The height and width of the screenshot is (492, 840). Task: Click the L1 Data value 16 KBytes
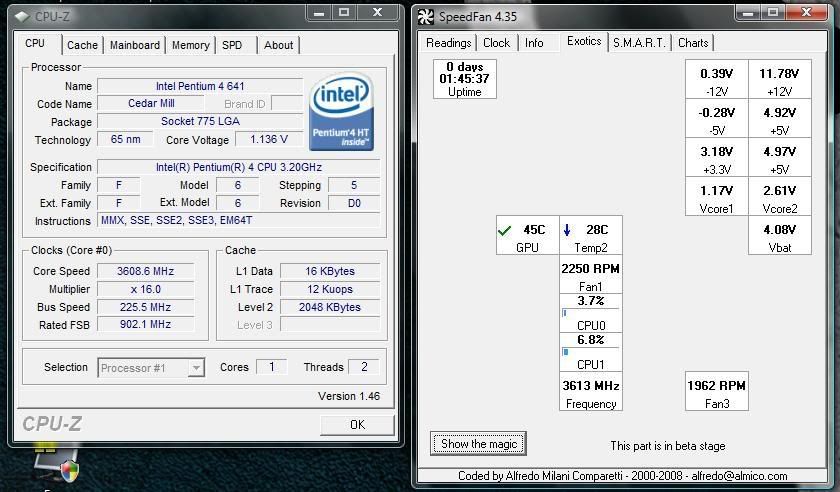point(330,271)
